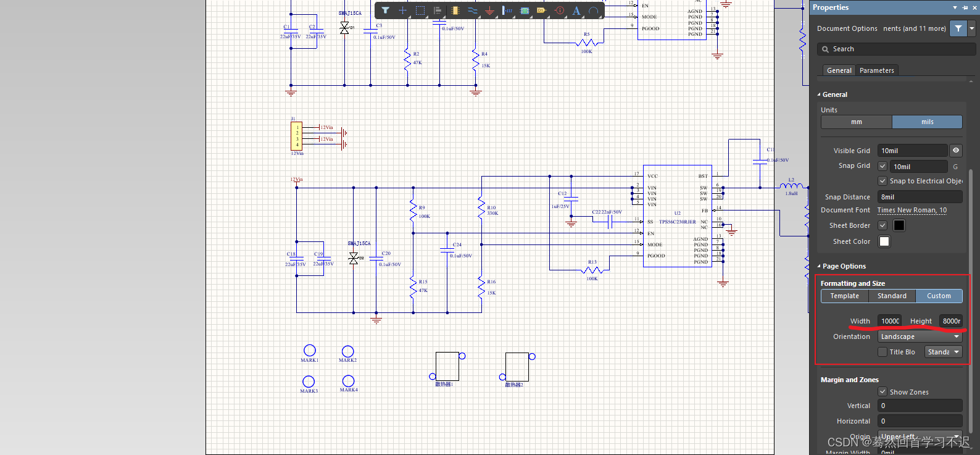Screen dimensions: 980x455
Task: Click the GND power port icon
Action: tap(489, 10)
